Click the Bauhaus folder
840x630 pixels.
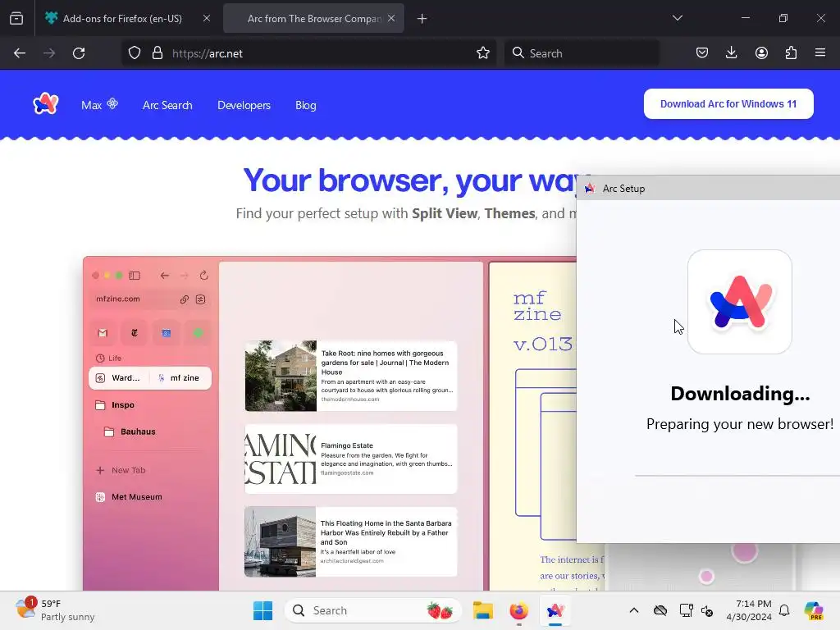[x=130, y=431]
